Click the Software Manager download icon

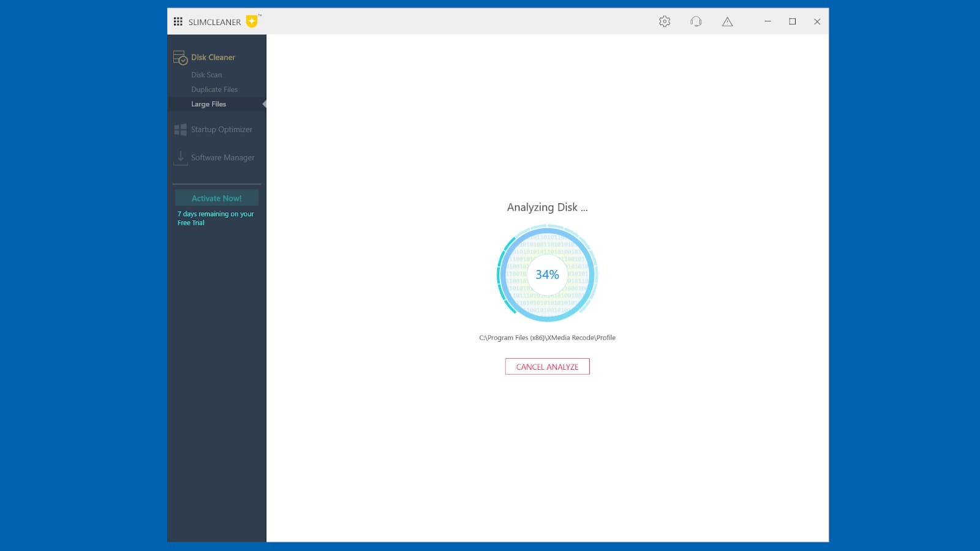tap(180, 158)
